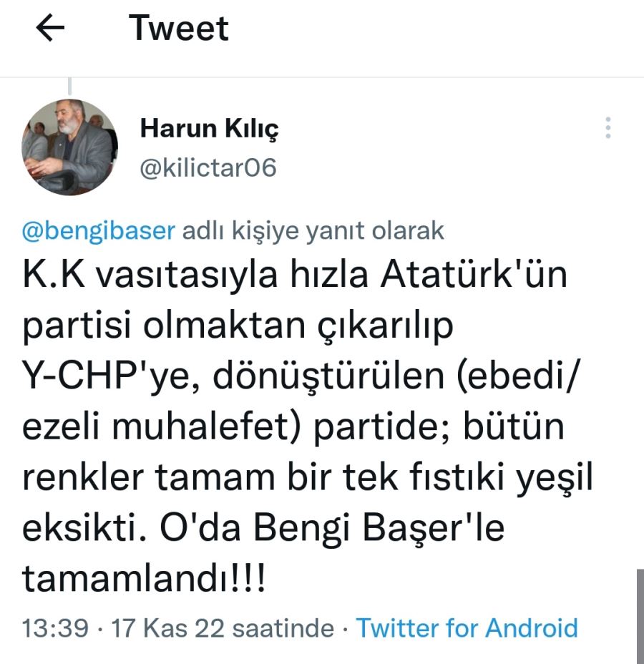Click the 'adlı kişiye yanıt olarak' reply label

pos(313,231)
